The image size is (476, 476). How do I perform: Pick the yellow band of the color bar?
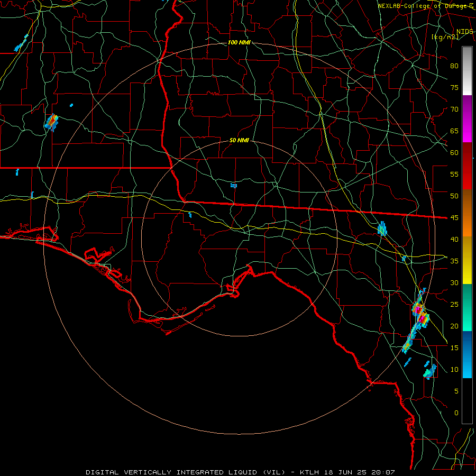click(x=467, y=260)
